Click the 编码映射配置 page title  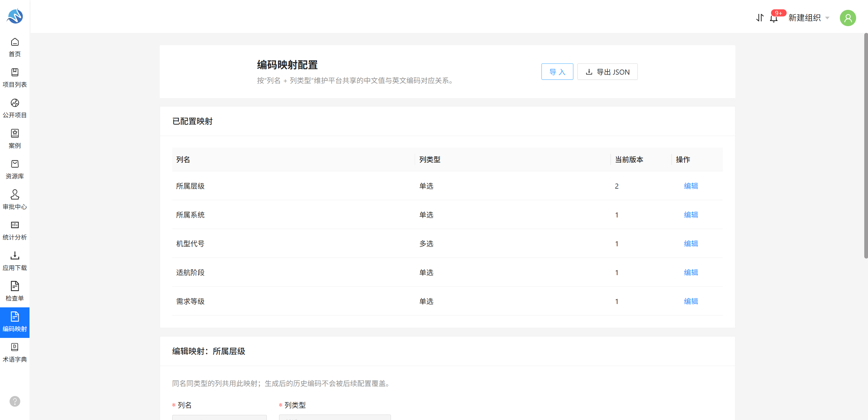(x=287, y=65)
